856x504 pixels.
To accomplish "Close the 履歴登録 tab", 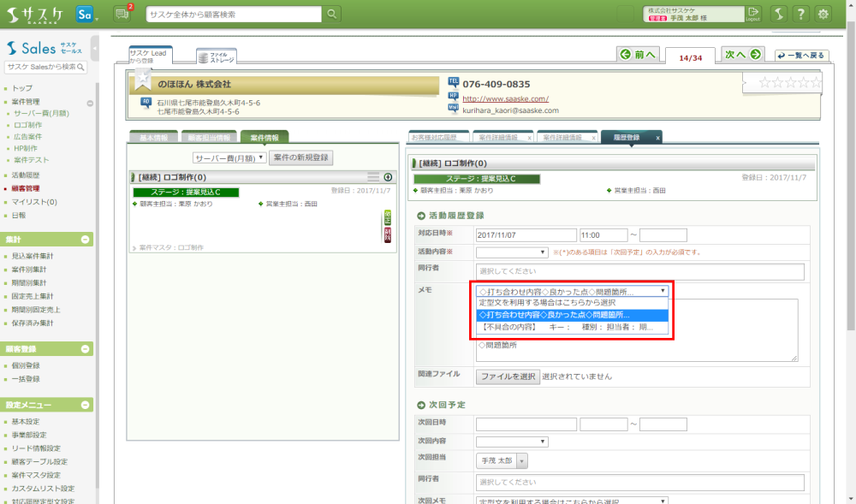I will pyautogui.click(x=657, y=138).
